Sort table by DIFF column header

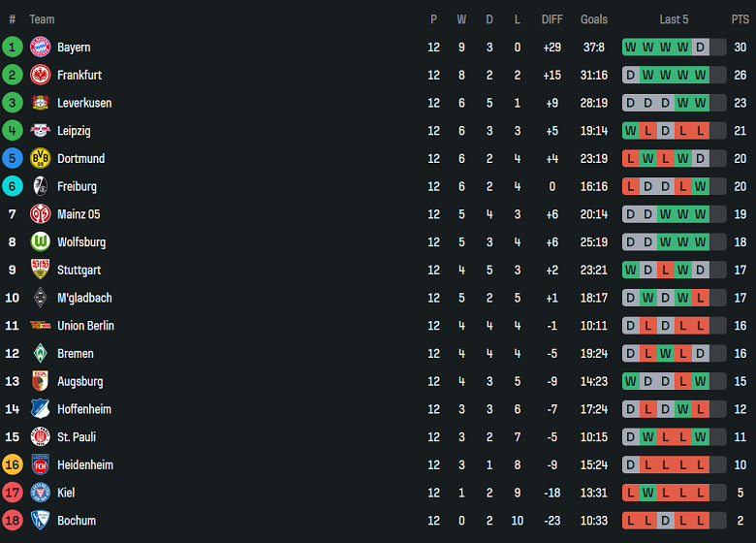pos(552,19)
